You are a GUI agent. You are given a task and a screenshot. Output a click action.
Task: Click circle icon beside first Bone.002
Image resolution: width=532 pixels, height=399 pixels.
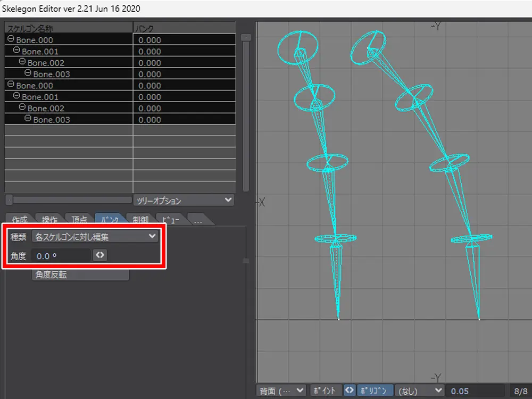point(22,62)
